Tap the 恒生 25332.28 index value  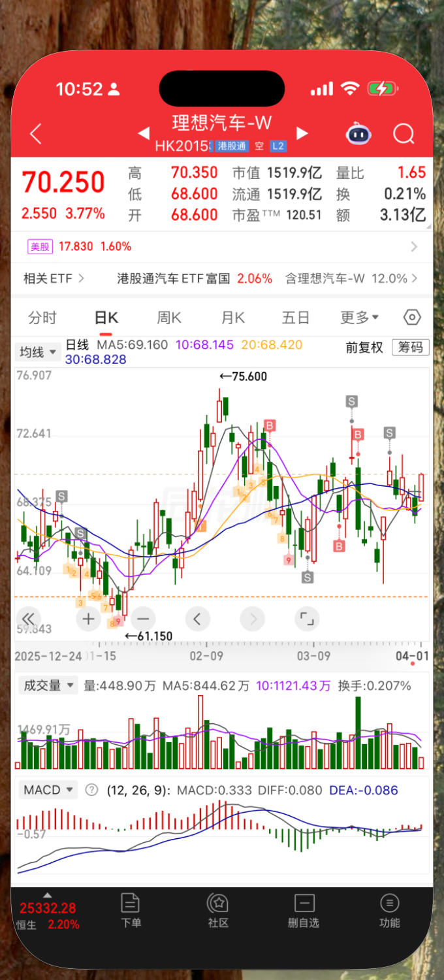(x=48, y=908)
